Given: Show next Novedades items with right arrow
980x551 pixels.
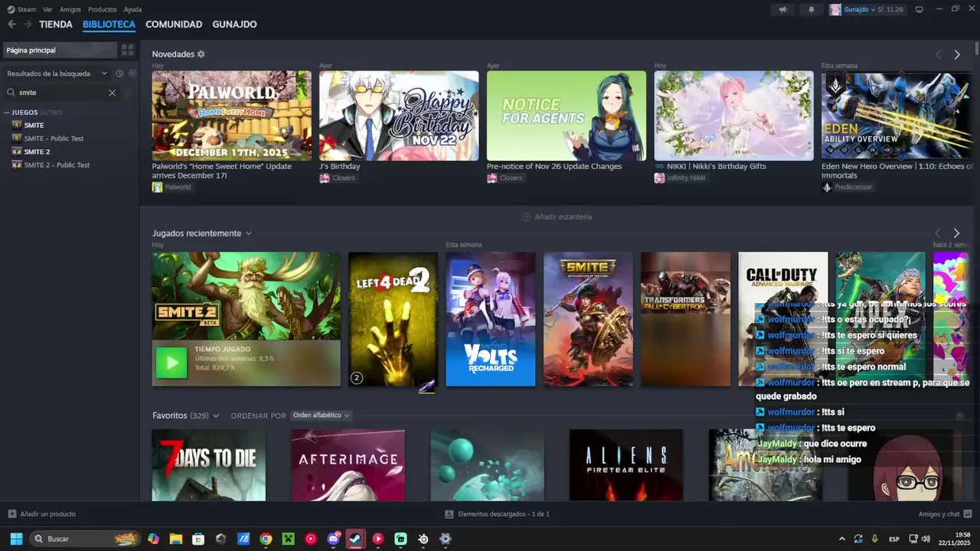Looking at the screenshot, I should point(956,54).
